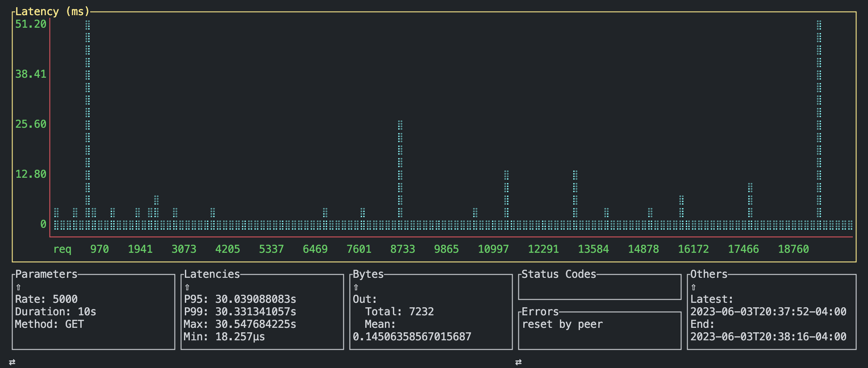Viewport: 868px width, 368px height.
Task: Click the swap arrows below Parameters panel
Action: point(12,362)
